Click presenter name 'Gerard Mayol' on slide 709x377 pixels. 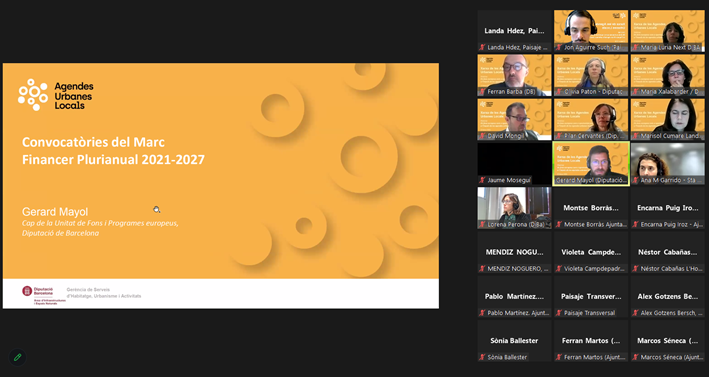pos(55,212)
